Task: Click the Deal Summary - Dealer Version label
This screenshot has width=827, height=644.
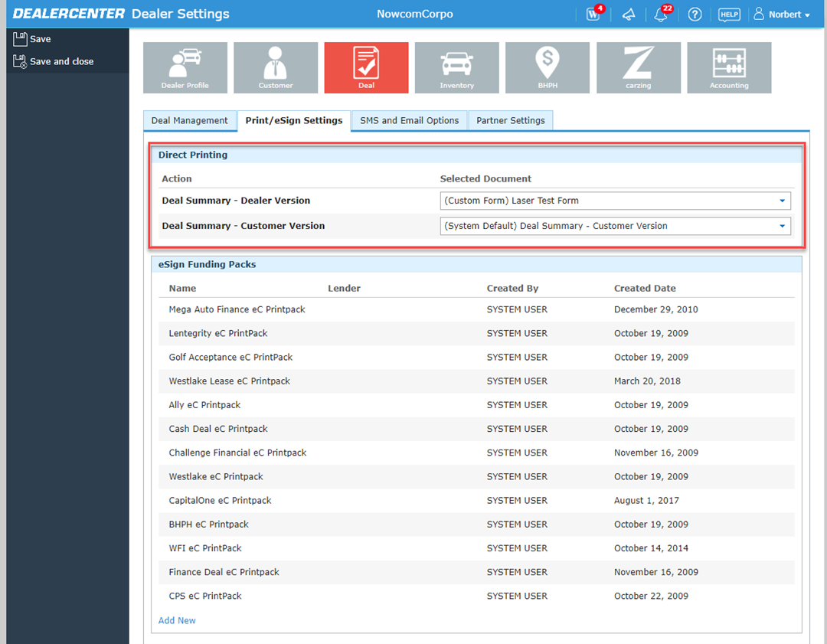Action: point(236,201)
